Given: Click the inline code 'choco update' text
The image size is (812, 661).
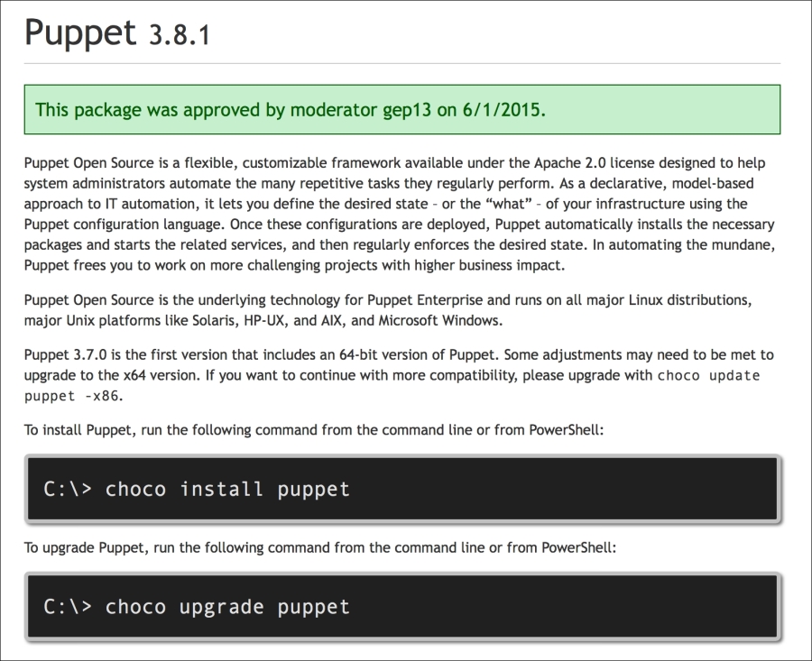Looking at the screenshot, I should click(x=708, y=376).
